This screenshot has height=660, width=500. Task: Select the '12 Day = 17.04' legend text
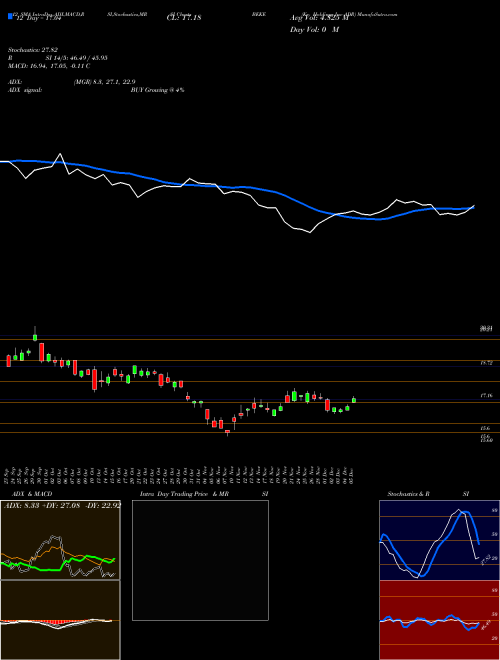38,18
